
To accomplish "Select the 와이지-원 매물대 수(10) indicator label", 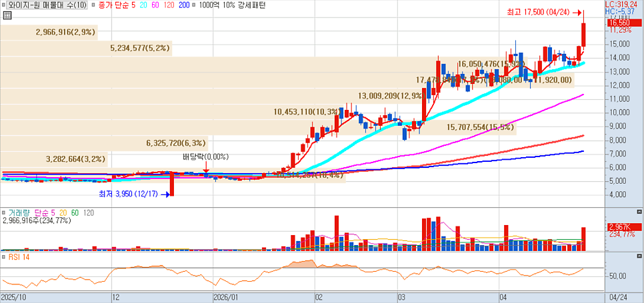I will click(47, 6).
